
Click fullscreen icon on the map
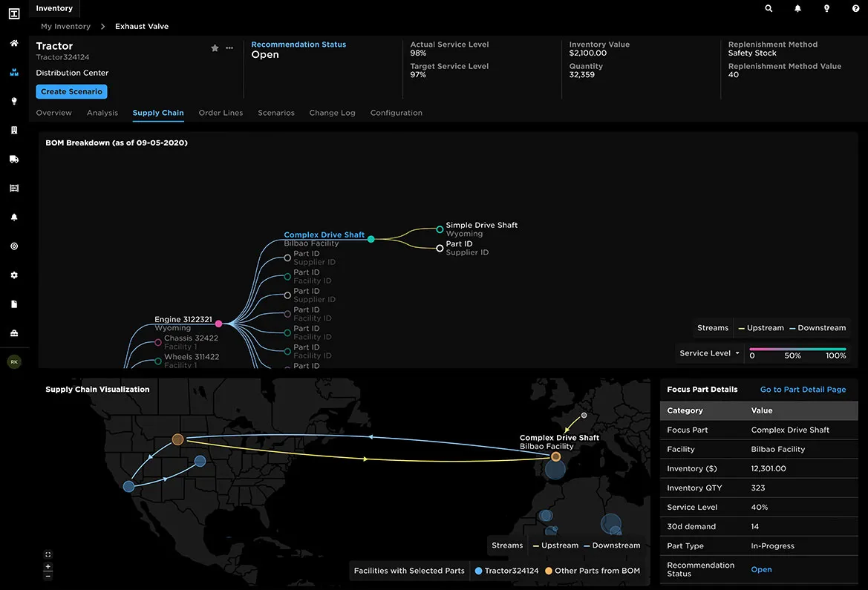[x=48, y=554]
